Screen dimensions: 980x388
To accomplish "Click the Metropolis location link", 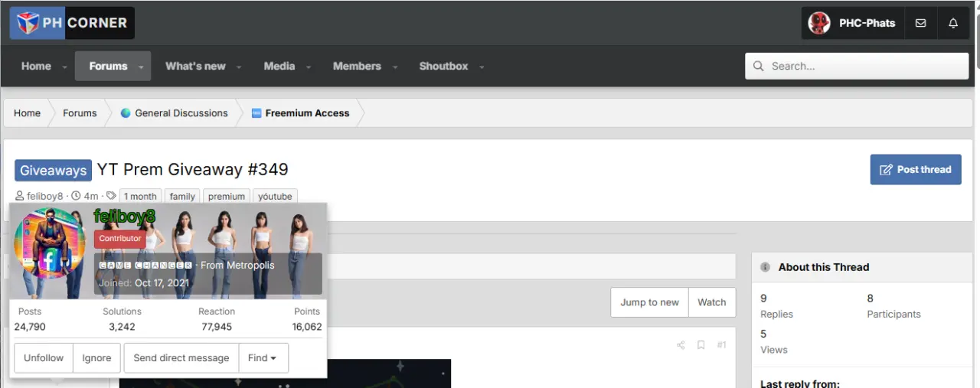I will pyautogui.click(x=250, y=266).
